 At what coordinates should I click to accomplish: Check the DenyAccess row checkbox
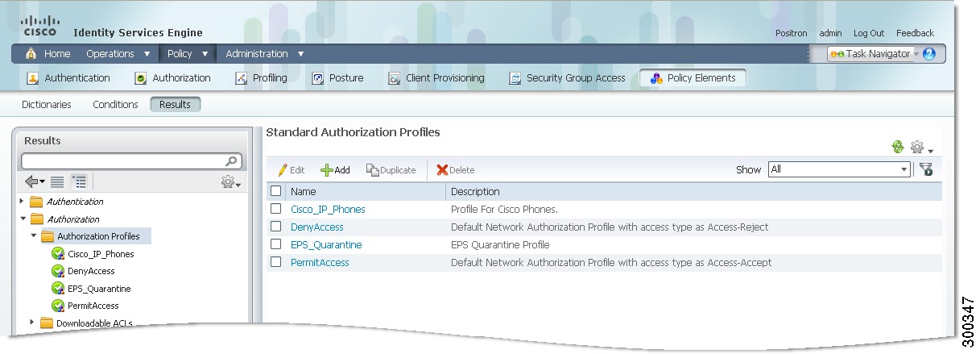[x=276, y=227]
